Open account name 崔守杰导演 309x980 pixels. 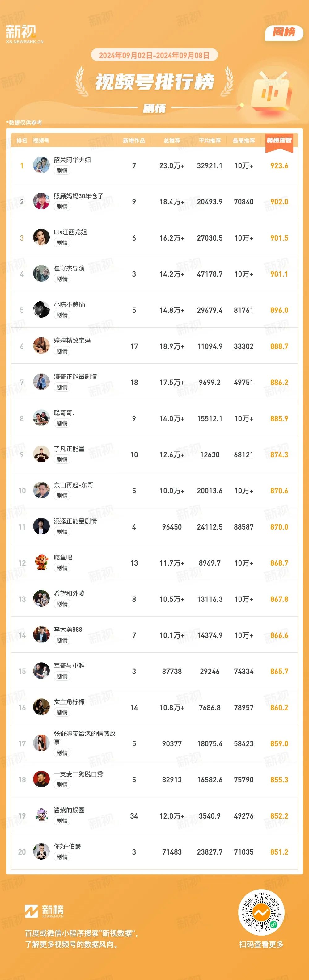coord(69,268)
